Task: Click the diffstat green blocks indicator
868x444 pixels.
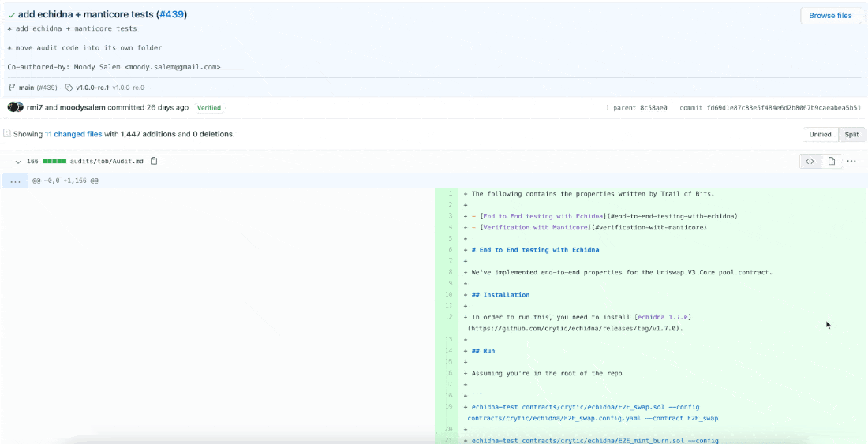Action: click(x=54, y=162)
